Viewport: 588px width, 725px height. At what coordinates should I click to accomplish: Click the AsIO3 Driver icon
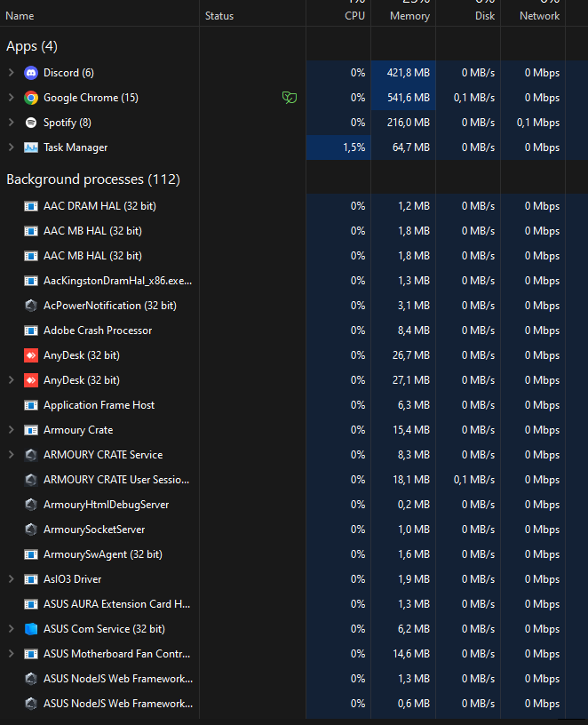coord(31,579)
